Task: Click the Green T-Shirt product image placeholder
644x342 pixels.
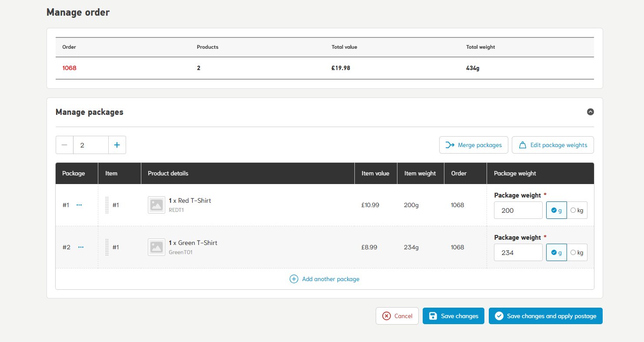Action: (157, 247)
